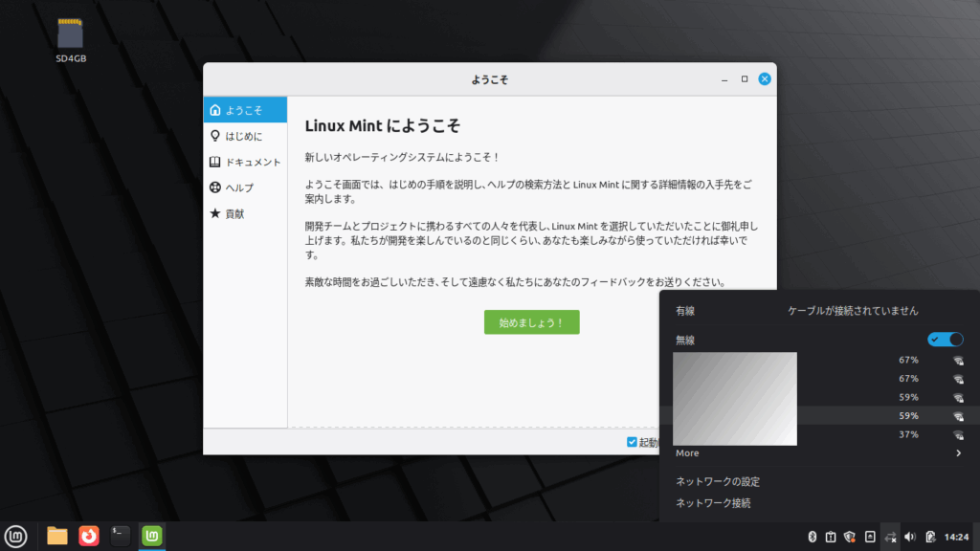Expand the More wireless networks submenu
The image size is (980, 551).
coord(818,453)
